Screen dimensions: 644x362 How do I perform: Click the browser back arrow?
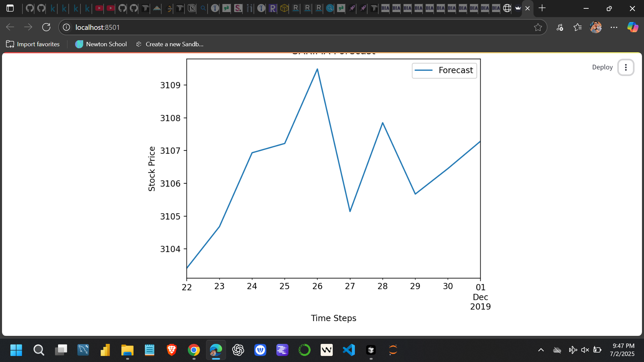10,27
